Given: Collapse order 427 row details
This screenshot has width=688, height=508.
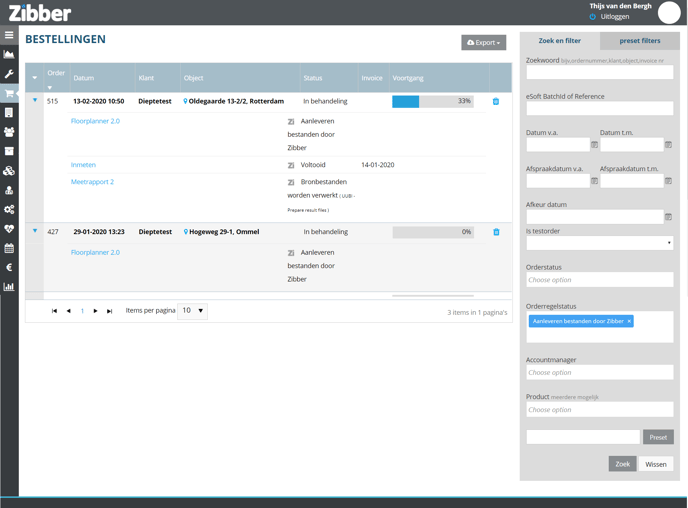Looking at the screenshot, I should (35, 231).
